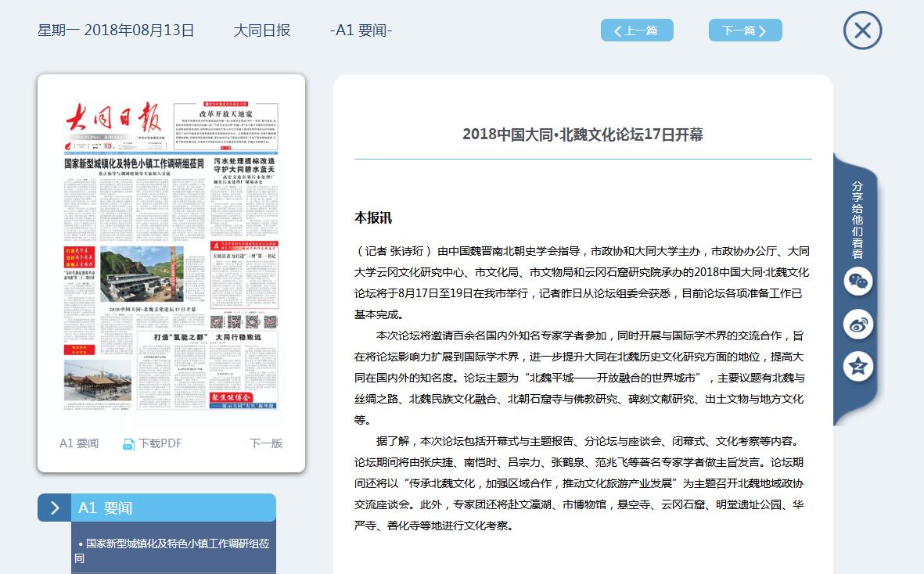Click A1 要闻 label under page thumbnail
Viewport: 924px width, 574px height.
click(79, 443)
